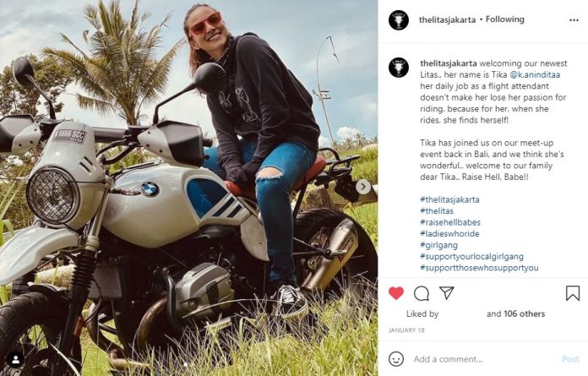Unlike the post with the red heart
Viewport: 588px width, 376px height.
tap(396, 293)
